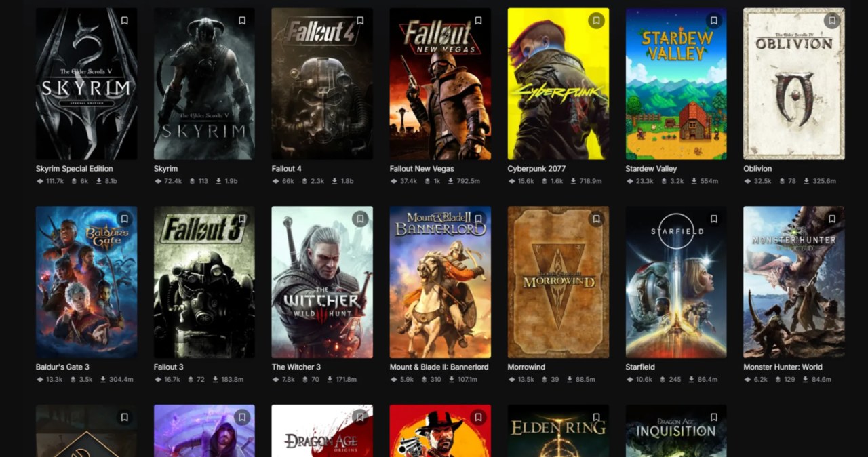Bookmark the Red Dead Redemption card
868x457 pixels.
(478, 418)
